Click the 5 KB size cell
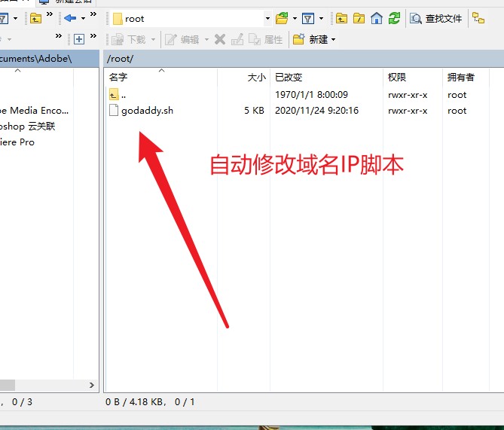Image resolution: width=504 pixels, height=430 pixels. 254,111
